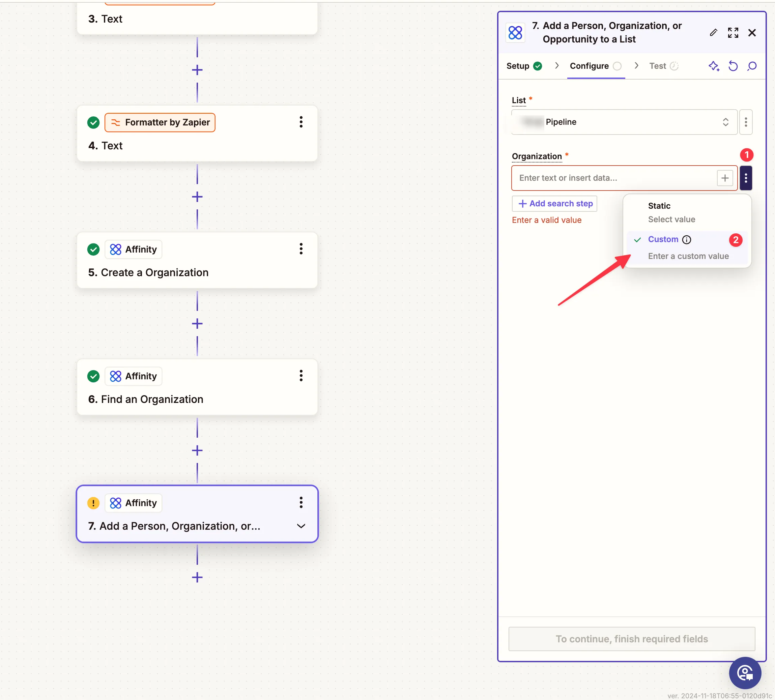The height and width of the screenshot is (700, 775).
Task: Open the Pipeline List dropdown
Action: click(624, 122)
